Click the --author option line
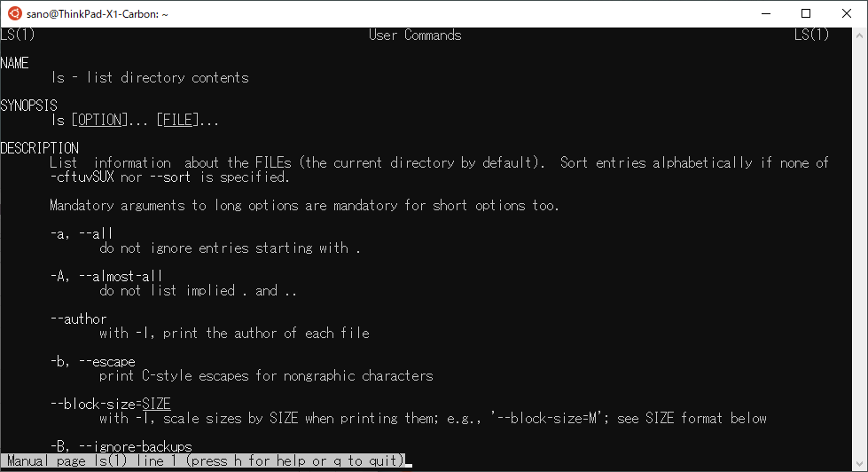 click(79, 319)
